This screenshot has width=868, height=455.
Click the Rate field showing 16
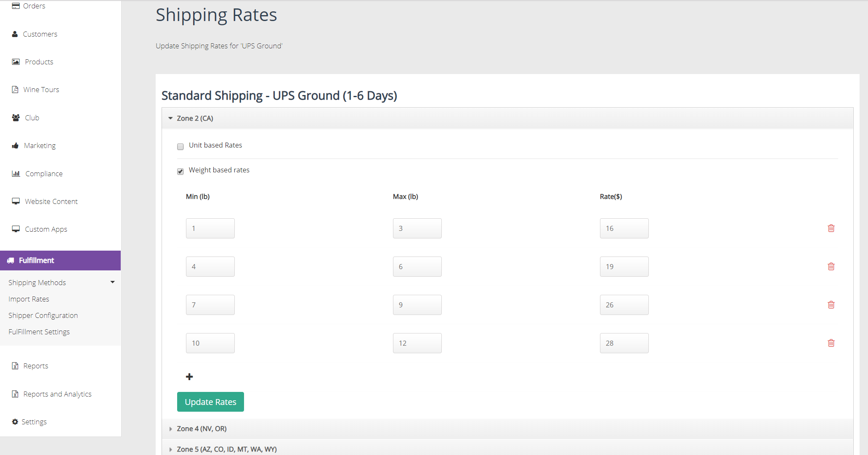pos(624,228)
